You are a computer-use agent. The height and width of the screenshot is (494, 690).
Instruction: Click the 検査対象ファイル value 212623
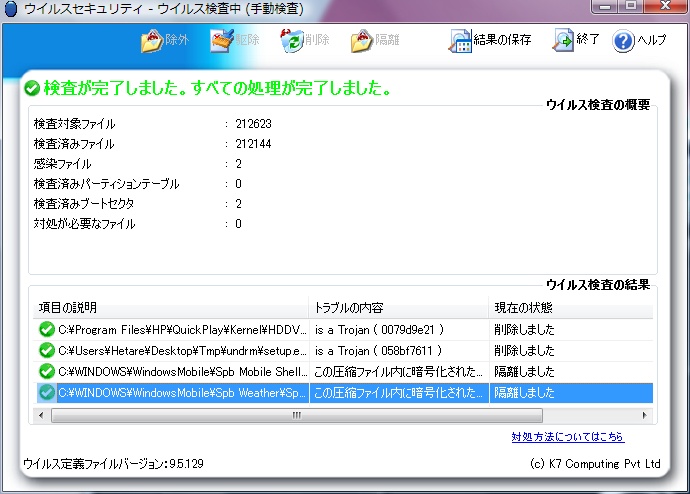(253, 124)
